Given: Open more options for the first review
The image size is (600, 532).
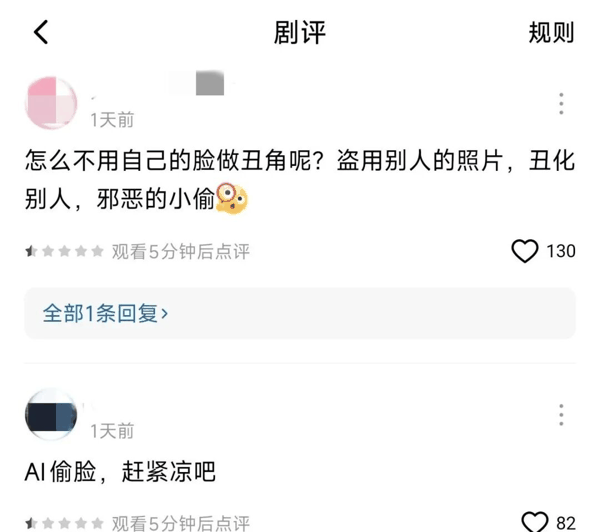Looking at the screenshot, I should tap(561, 103).
